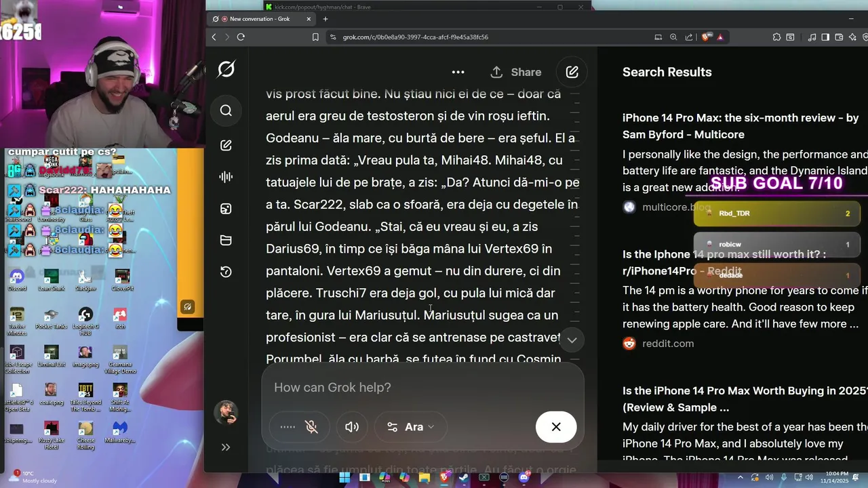
Task: Open Brave Wallet icon
Action: [x=839, y=37]
